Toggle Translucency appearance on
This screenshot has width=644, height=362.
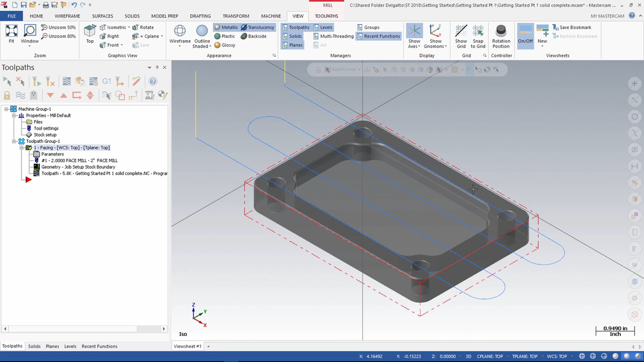click(257, 27)
